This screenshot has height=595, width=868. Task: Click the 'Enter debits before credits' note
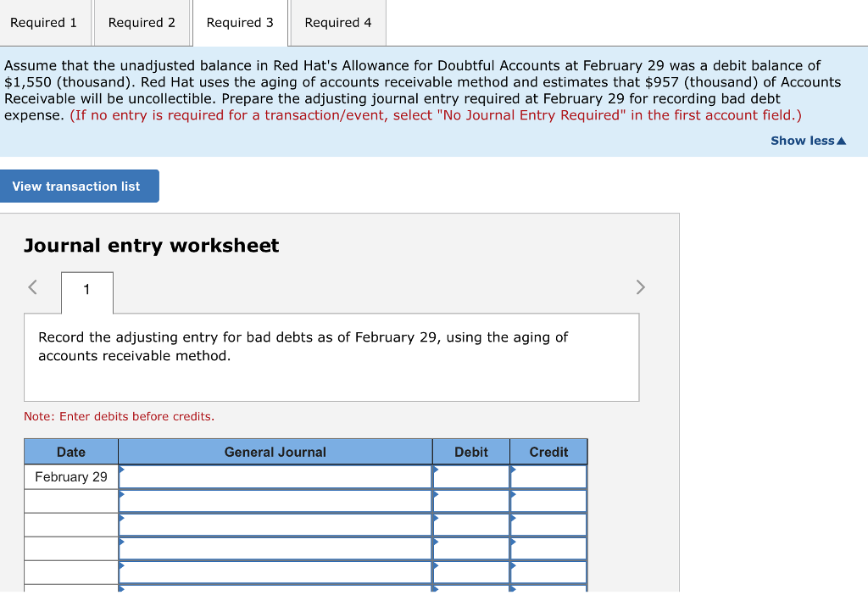click(119, 416)
